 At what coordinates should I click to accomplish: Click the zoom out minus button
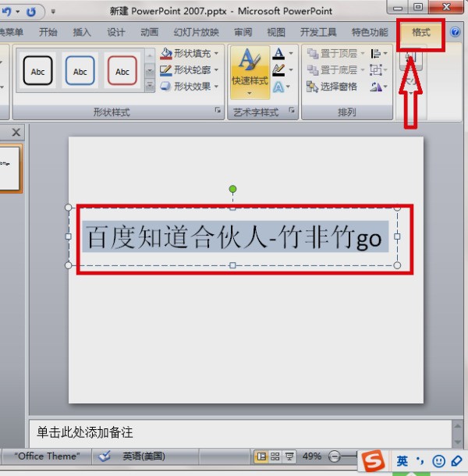click(334, 456)
